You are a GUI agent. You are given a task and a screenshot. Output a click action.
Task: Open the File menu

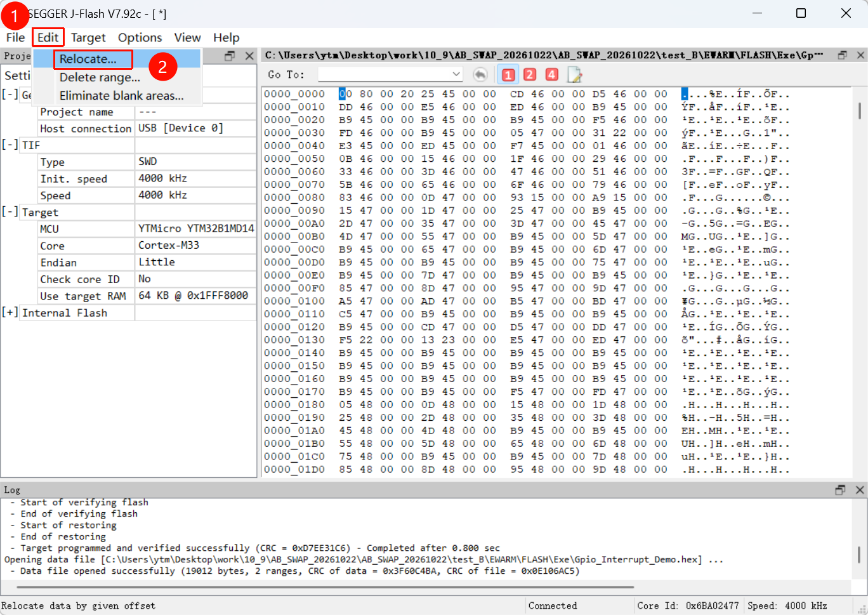click(15, 37)
